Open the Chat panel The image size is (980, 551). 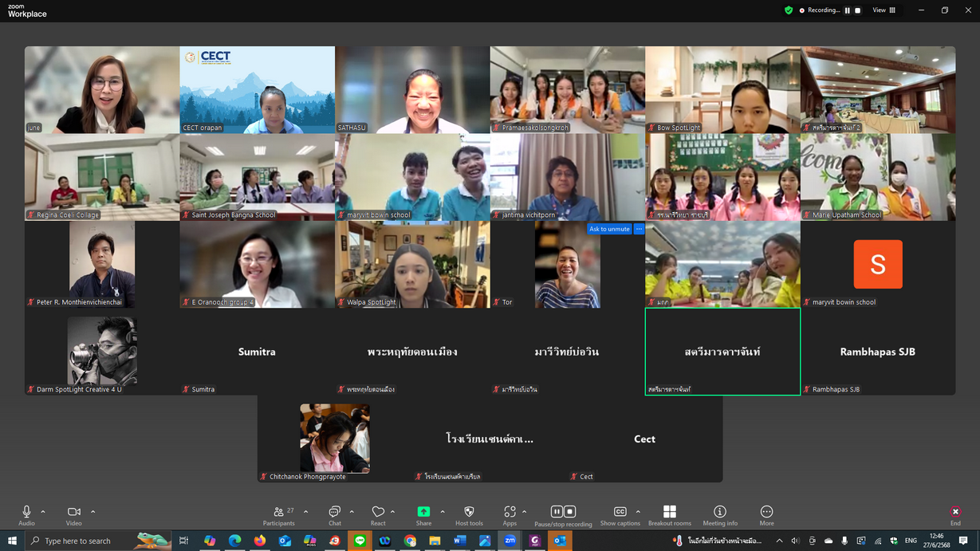click(x=334, y=515)
